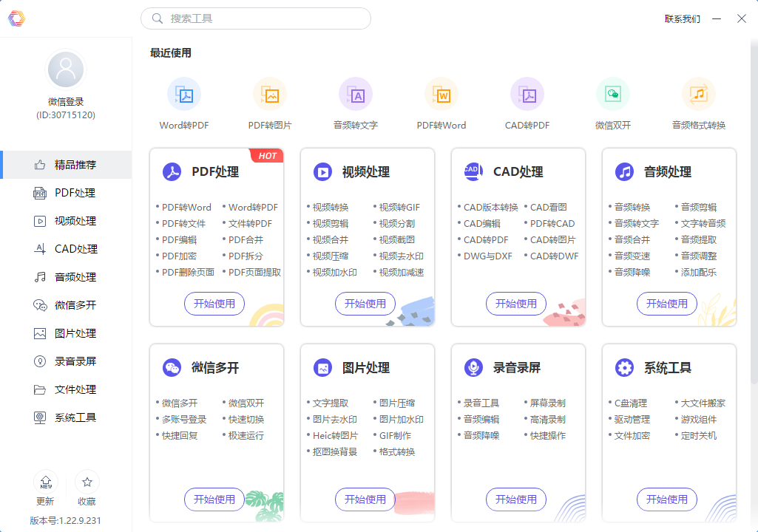Choose 抠图换背景 in the 图片处理 card
Image resolution: width=758 pixels, height=532 pixels.
click(x=334, y=451)
